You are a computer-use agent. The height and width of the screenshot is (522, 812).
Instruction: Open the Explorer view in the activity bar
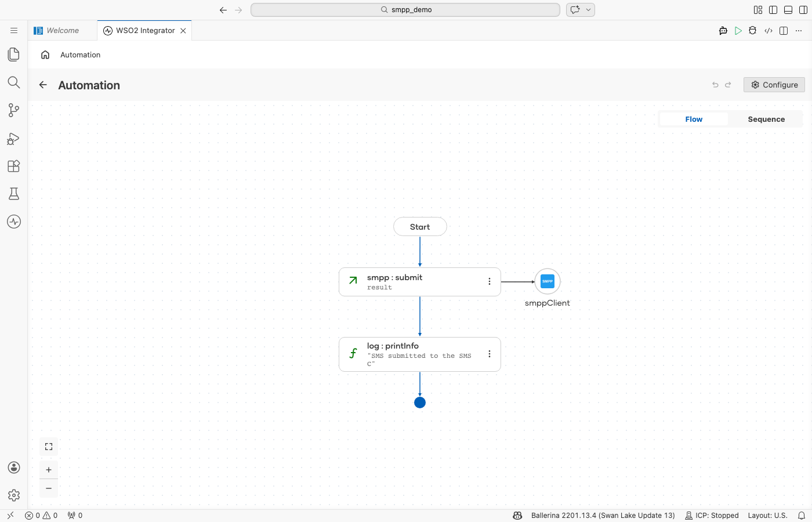(x=14, y=55)
